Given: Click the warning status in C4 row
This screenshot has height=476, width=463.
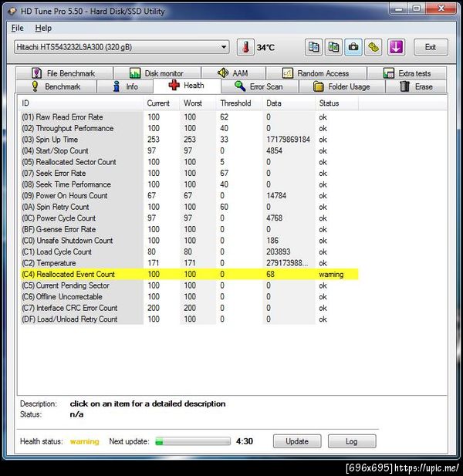Looking at the screenshot, I should [x=331, y=274].
